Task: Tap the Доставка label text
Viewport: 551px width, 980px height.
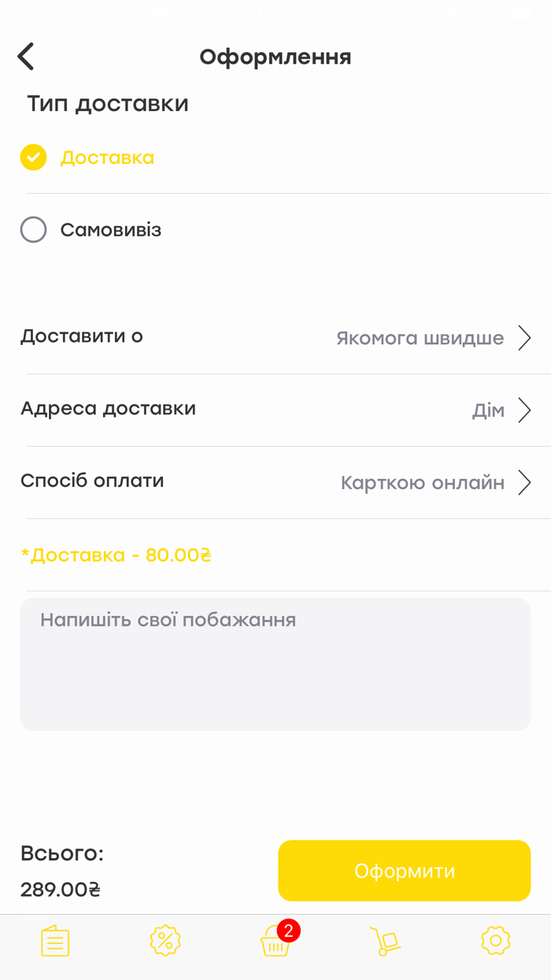Action: point(107,158)
